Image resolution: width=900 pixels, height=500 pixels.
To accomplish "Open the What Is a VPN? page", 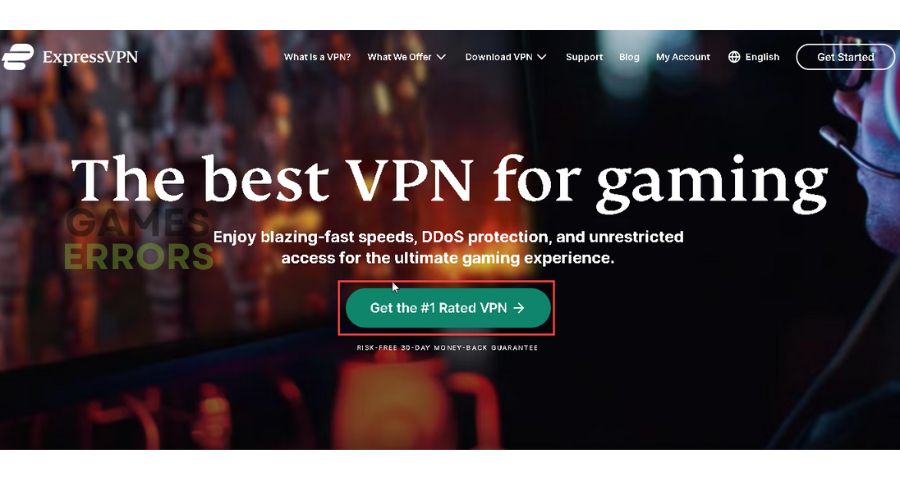I will pyautogui.click(x=317, y=57).
